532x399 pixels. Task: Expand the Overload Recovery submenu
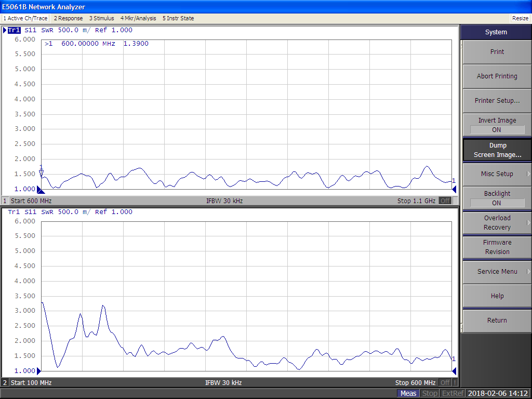click(x=497, y=223)
